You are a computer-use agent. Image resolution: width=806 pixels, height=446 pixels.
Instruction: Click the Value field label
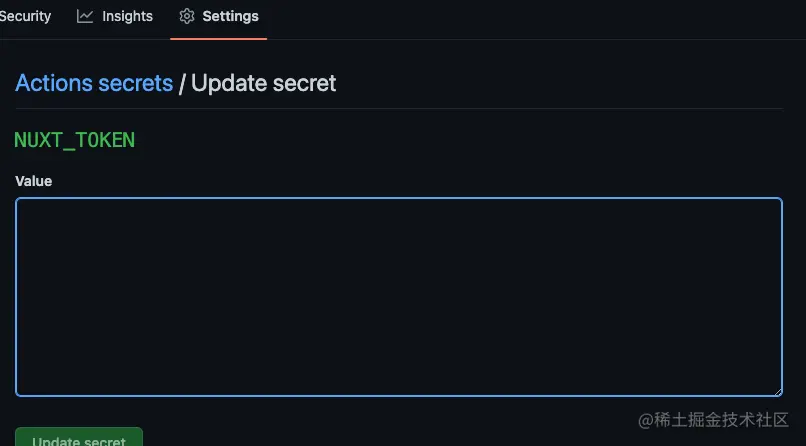coord(33,181)
